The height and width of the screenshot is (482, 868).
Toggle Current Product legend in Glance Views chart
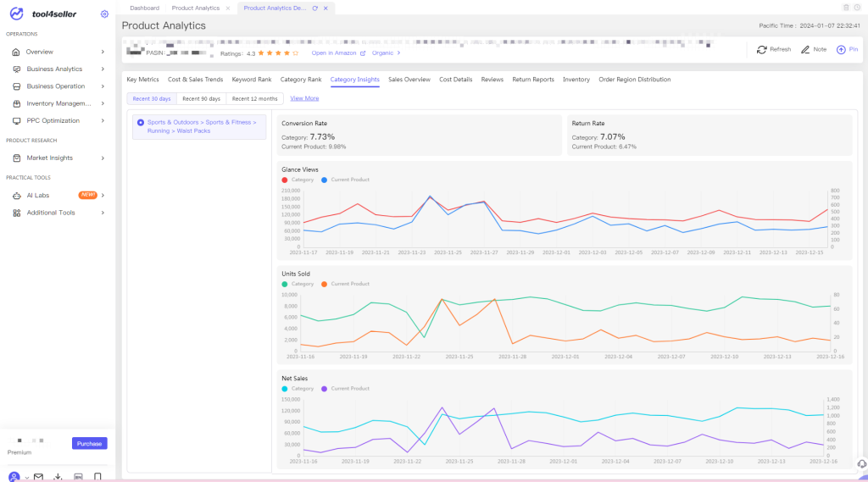point(346,180)
